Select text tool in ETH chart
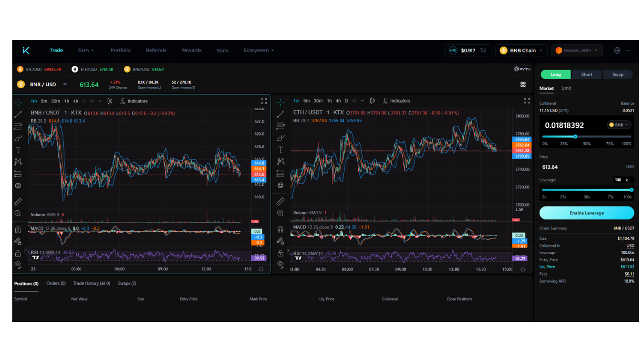 click(280, 150)
